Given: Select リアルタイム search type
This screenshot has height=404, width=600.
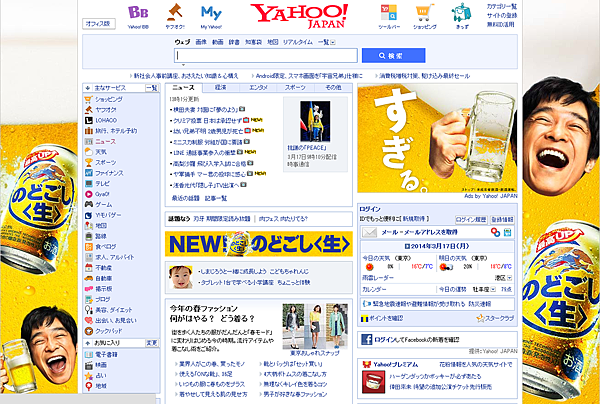Looking at the screenshot, I should pos(297,42).
